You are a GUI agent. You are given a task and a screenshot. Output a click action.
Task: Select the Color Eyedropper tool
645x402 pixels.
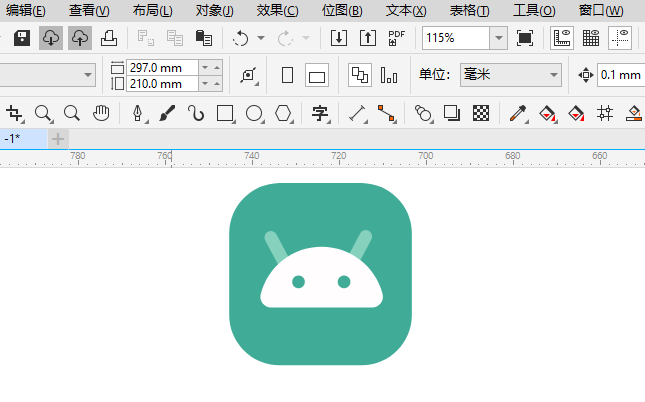point(518,113)
